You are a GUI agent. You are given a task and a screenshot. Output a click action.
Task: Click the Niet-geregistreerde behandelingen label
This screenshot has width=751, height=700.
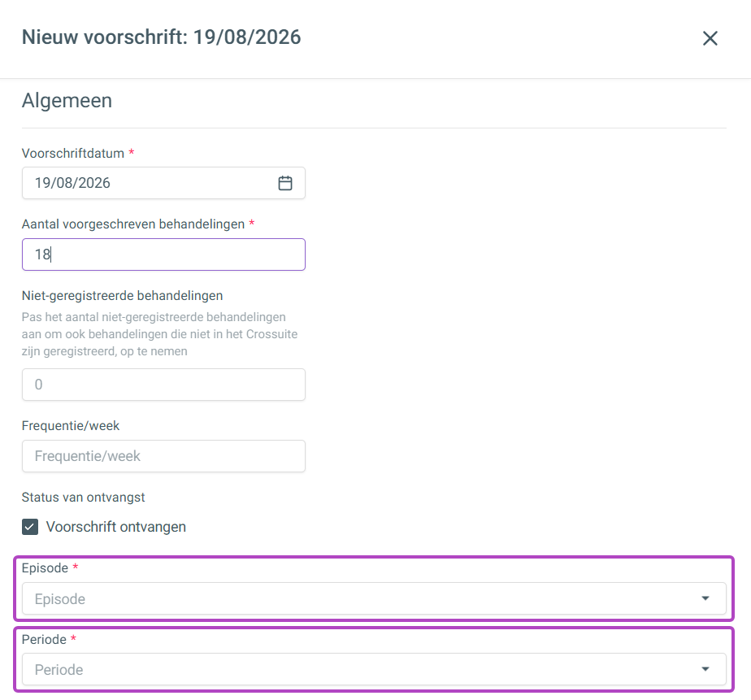click(x=122, y=296)
